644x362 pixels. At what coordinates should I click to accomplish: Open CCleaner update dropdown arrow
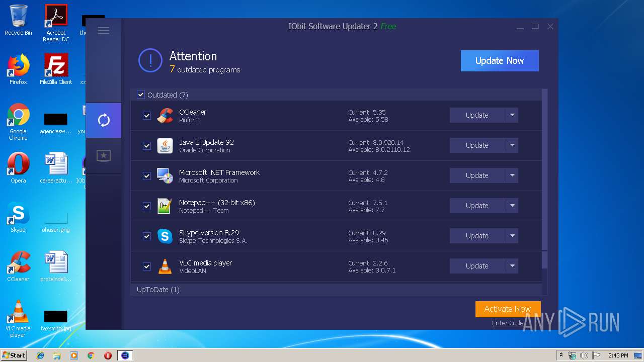coord(512,115)
